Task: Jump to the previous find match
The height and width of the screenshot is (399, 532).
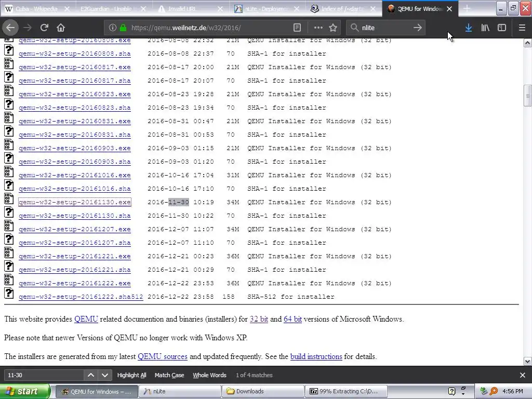Action: [x=91, y=375]
